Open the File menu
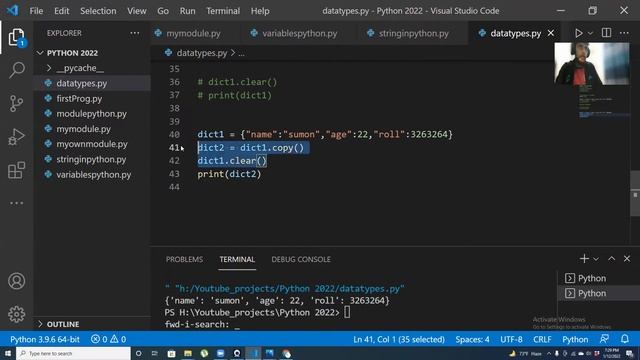The height and width of the screenshot is (360, 640). pos(36,11)
